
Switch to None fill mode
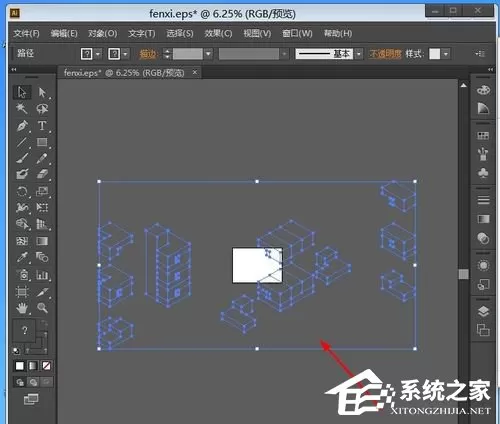pyautogui.click(x=46, y=366)
